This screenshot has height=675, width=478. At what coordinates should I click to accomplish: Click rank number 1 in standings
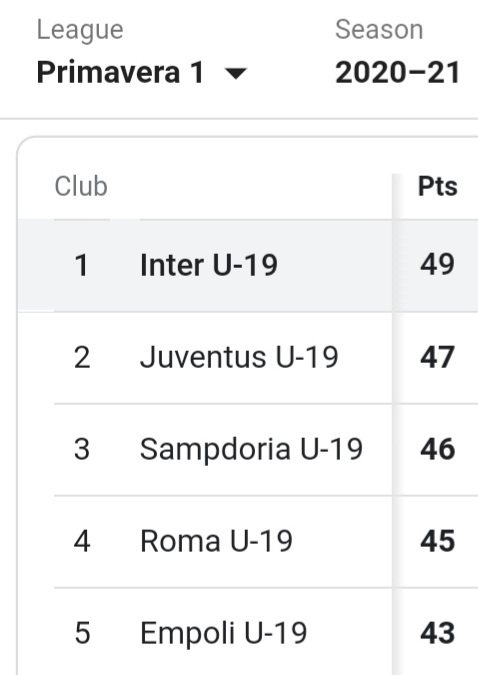pyautogui.click(x=81, y=265)
